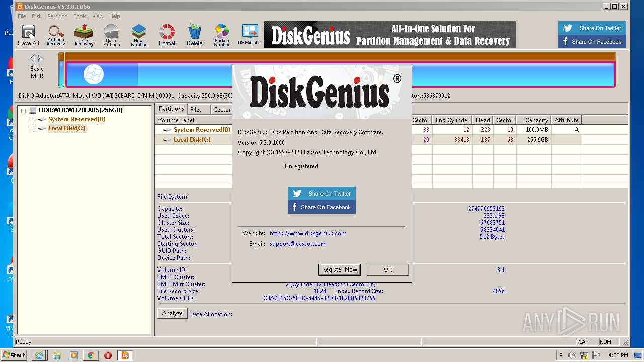This screenshot has width=644, height=362.
Task: Click the Register Now button
Action: tap(340, 269)
